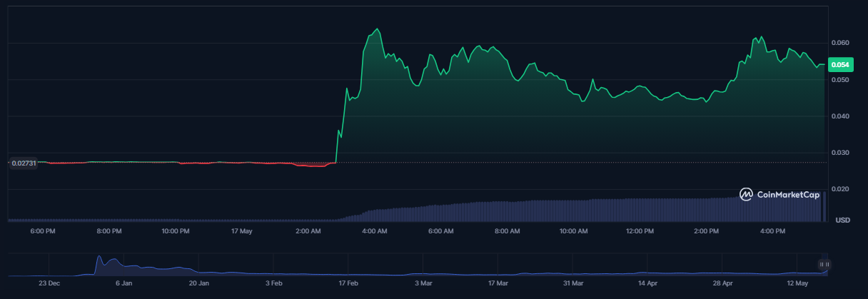Click the green 0.054 current price tag

click(841, 65)
